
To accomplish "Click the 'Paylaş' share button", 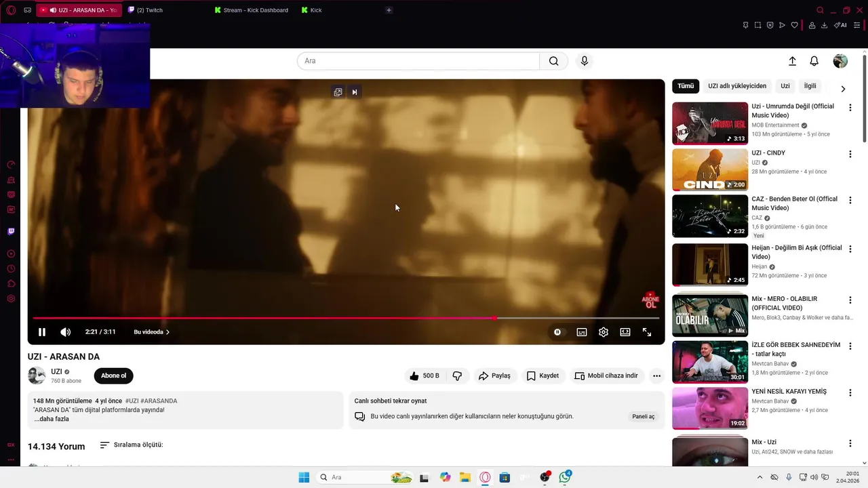I will [494, 375].
